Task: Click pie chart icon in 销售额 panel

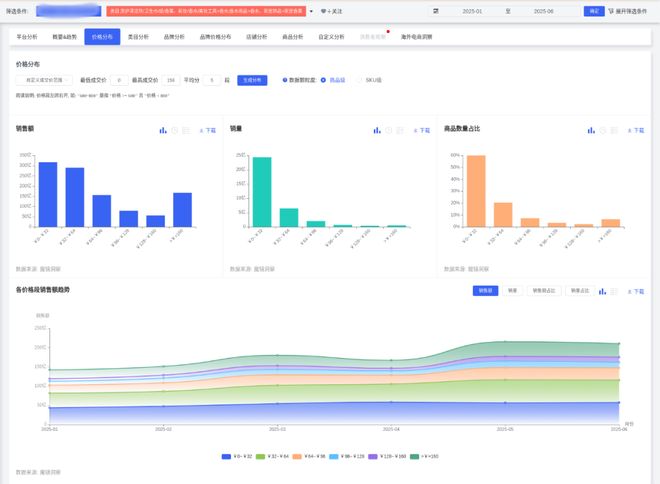Action: click(x=175, y=130)
